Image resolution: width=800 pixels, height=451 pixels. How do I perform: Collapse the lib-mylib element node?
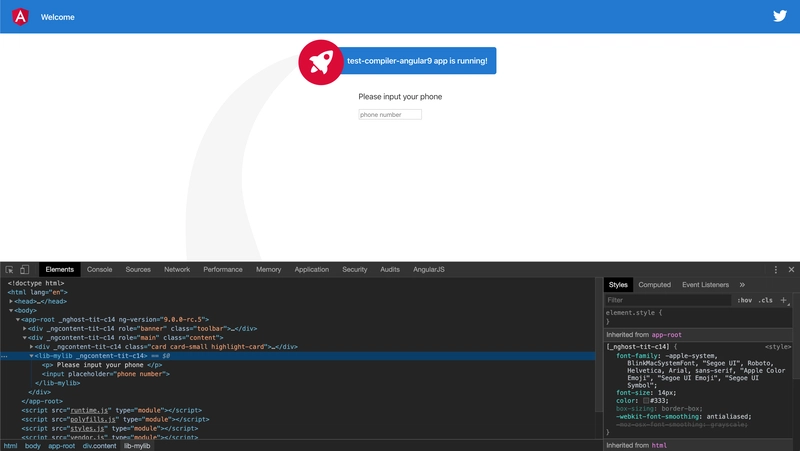[31, 356]
